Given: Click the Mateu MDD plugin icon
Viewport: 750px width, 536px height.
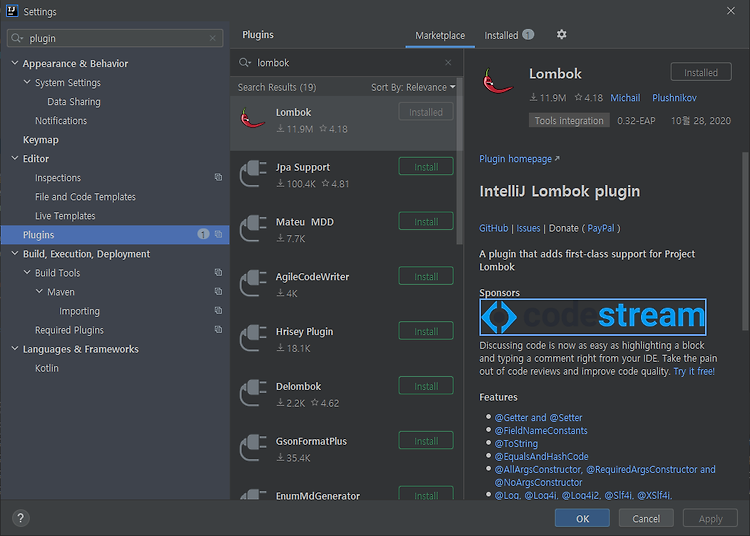Looking at the screenshot, I should click(x=254, y=229).
